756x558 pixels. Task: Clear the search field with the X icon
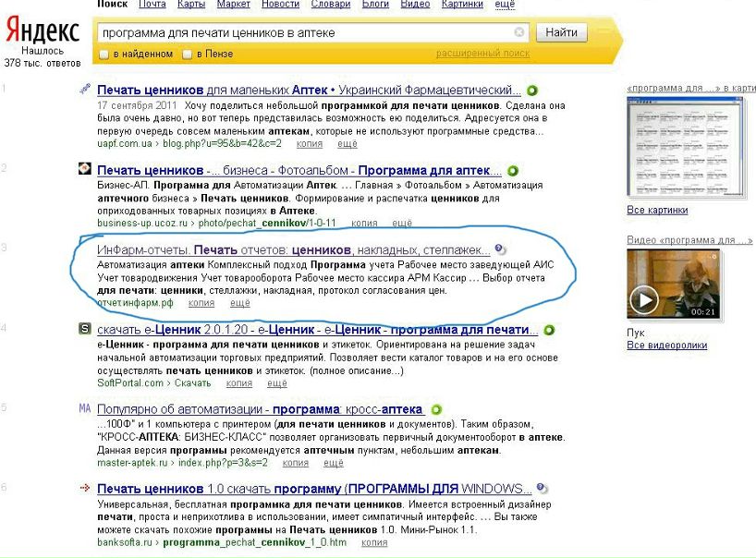tap(519, 32)
